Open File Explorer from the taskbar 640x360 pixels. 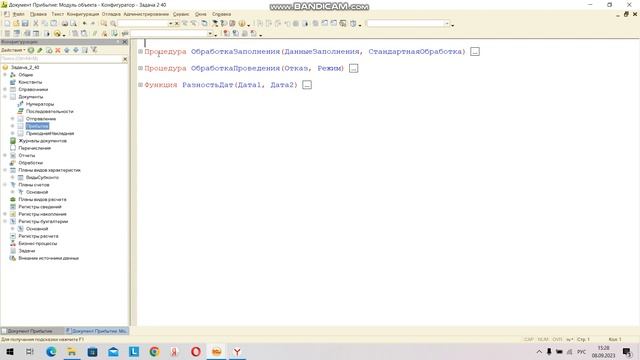point(72,351)
